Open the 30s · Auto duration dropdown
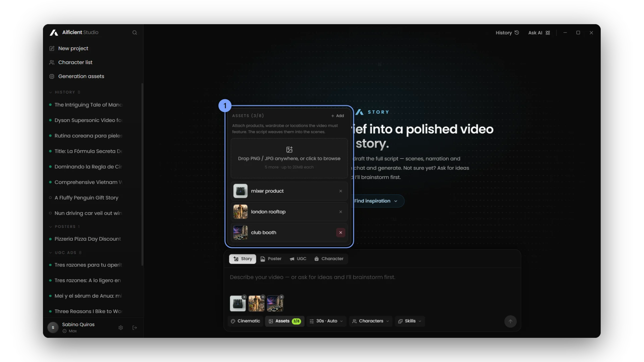 coord(326,321)
